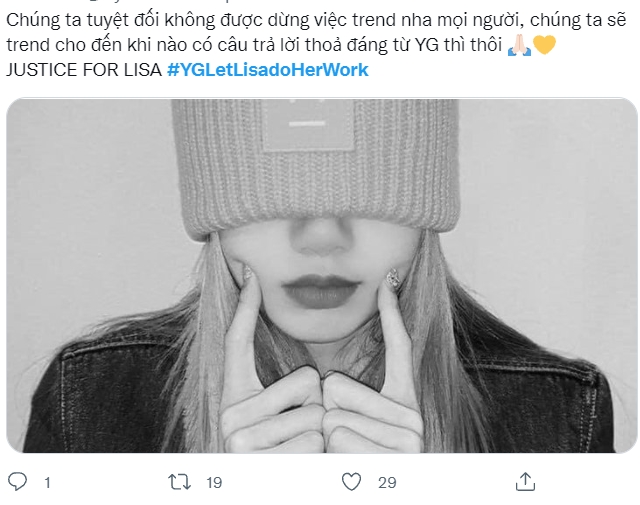Click the "JUSTICE FOR LISA" text

tap(84, 70)
